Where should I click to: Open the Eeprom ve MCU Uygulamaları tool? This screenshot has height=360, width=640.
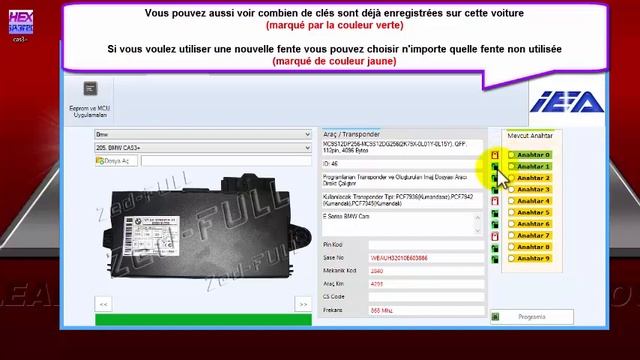pos(90,100)
